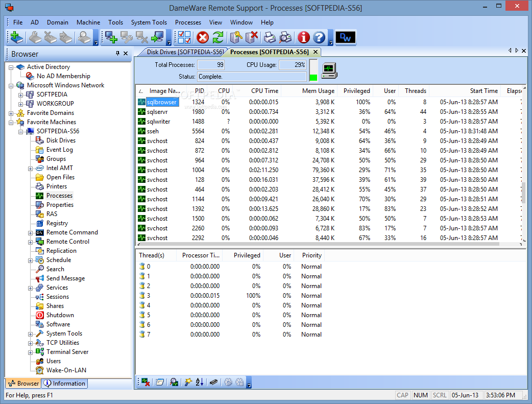The width and height of the screenshot is (532, 404).
Task: Click the find process bottom toolbar icon
Action: pyautogui.click(x=174, y=382)
